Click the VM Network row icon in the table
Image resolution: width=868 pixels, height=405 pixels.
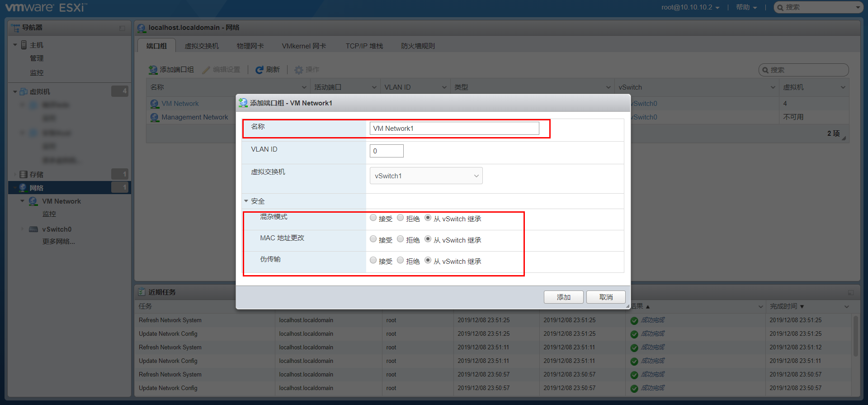(x=155, y=104)
